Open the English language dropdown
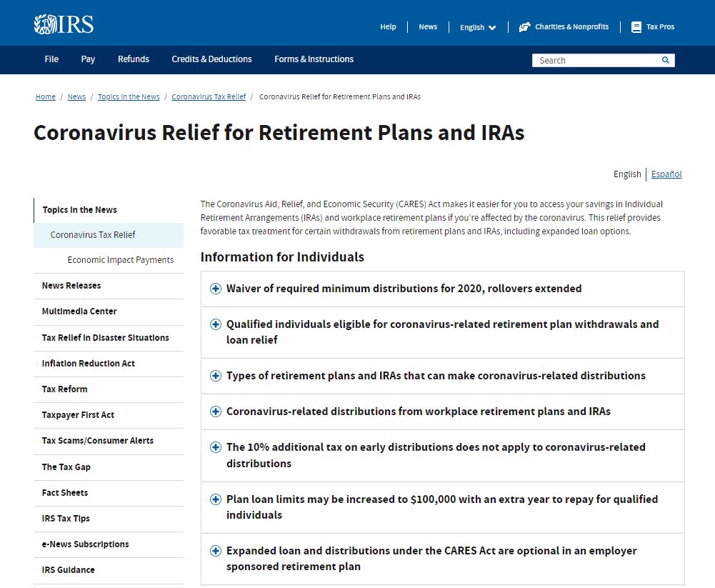 click(x=478, y=27)
